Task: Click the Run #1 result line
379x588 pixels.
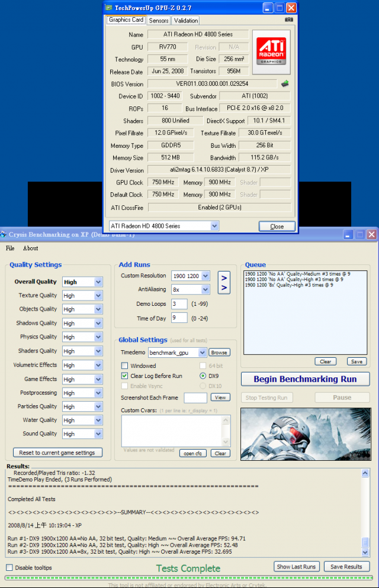Action: [127, 538]
